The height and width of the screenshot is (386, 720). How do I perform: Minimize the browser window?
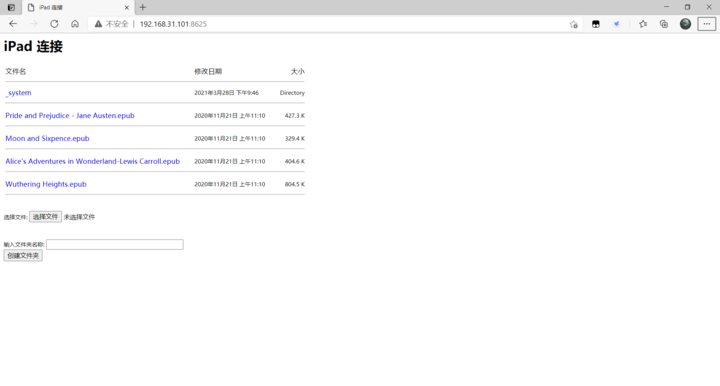point(666,7)
